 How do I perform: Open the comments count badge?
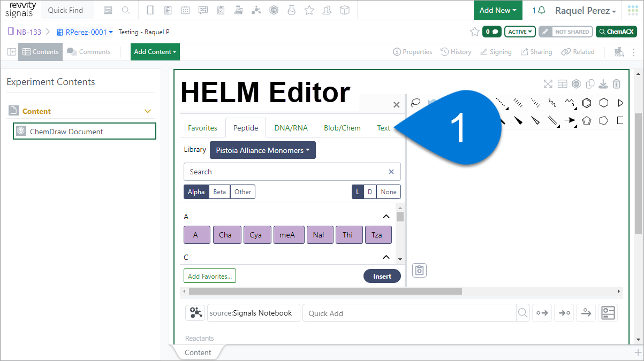point(492,32)
